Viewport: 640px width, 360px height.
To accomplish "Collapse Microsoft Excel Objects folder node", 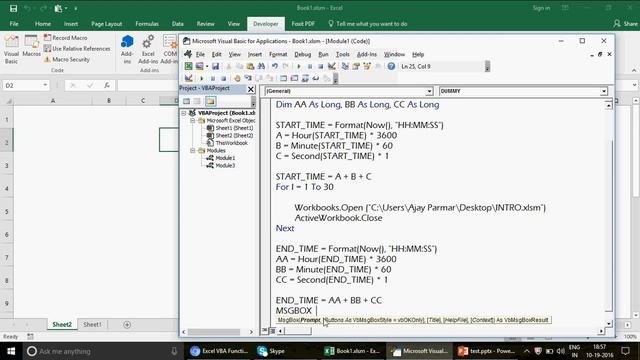I will click(x=193, y=121).
